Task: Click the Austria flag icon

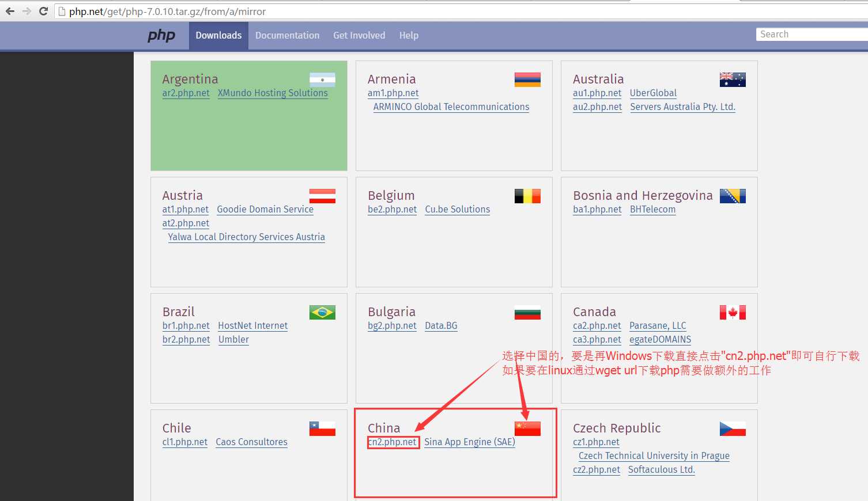Action: [322, 196]
